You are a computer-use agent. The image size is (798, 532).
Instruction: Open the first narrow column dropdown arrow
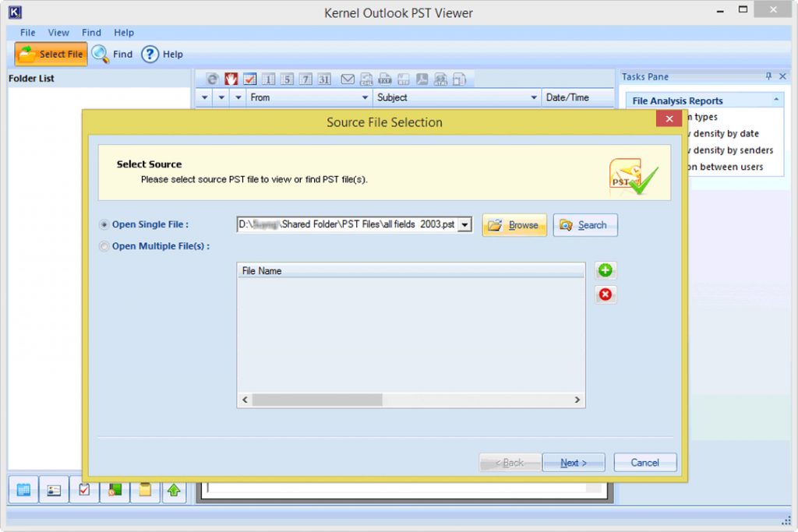click(x=205, y=97)
